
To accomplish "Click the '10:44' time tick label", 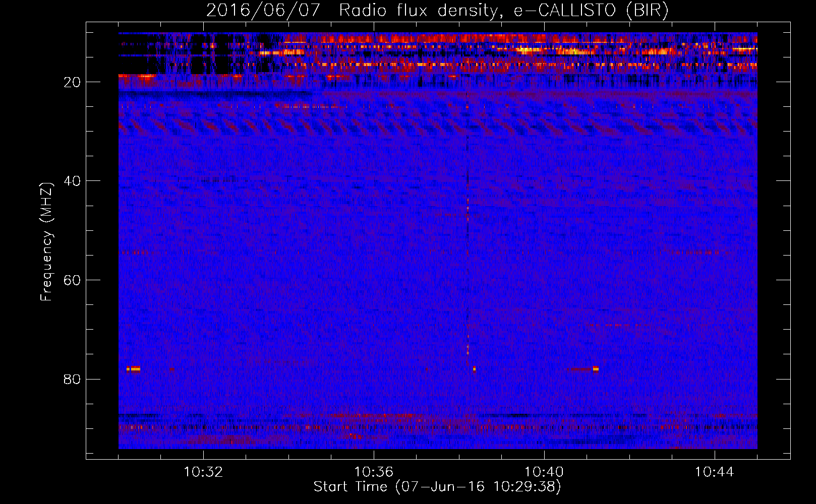I will tap(715, 472).
